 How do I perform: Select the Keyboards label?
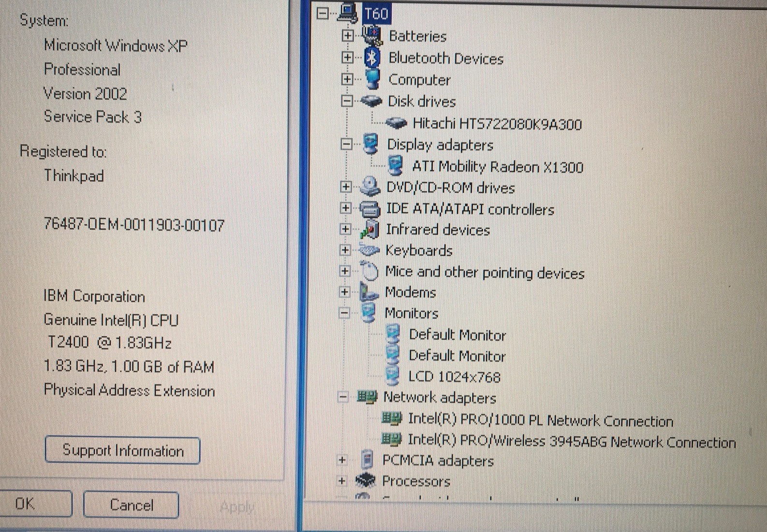419,251
